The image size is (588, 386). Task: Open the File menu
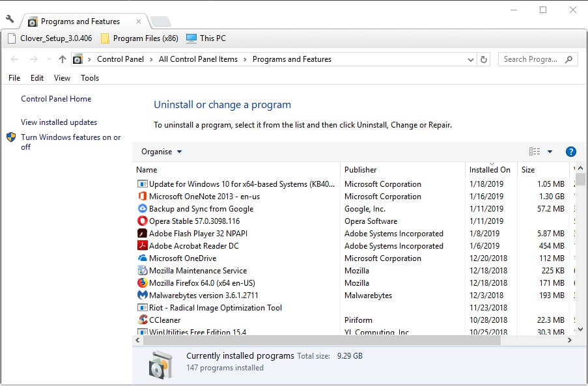(14, 78)
